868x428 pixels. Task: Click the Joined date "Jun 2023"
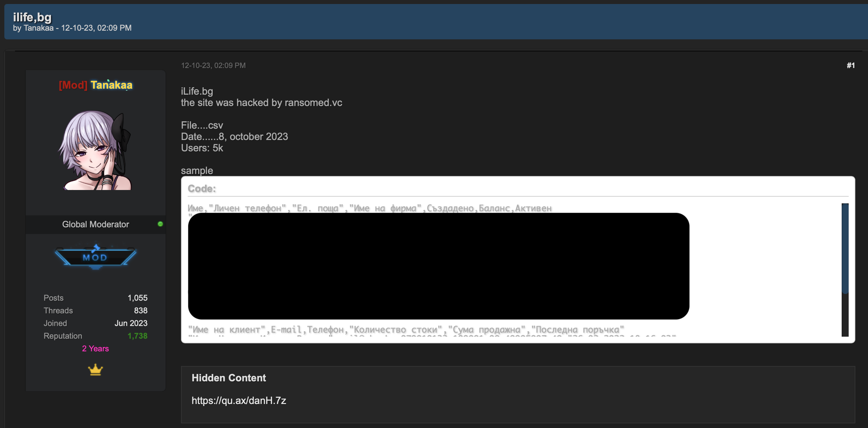(x=131, y=323)
